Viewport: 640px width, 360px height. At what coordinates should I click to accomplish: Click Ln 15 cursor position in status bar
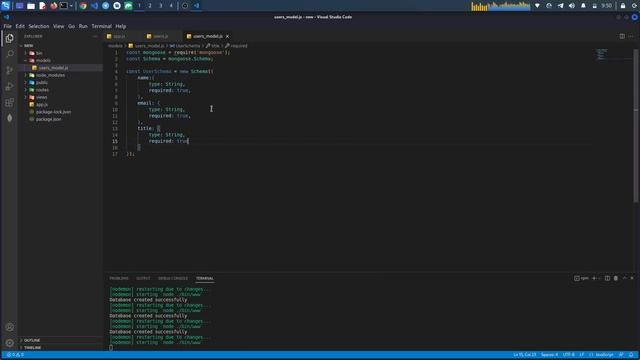(x=524, y=355)
